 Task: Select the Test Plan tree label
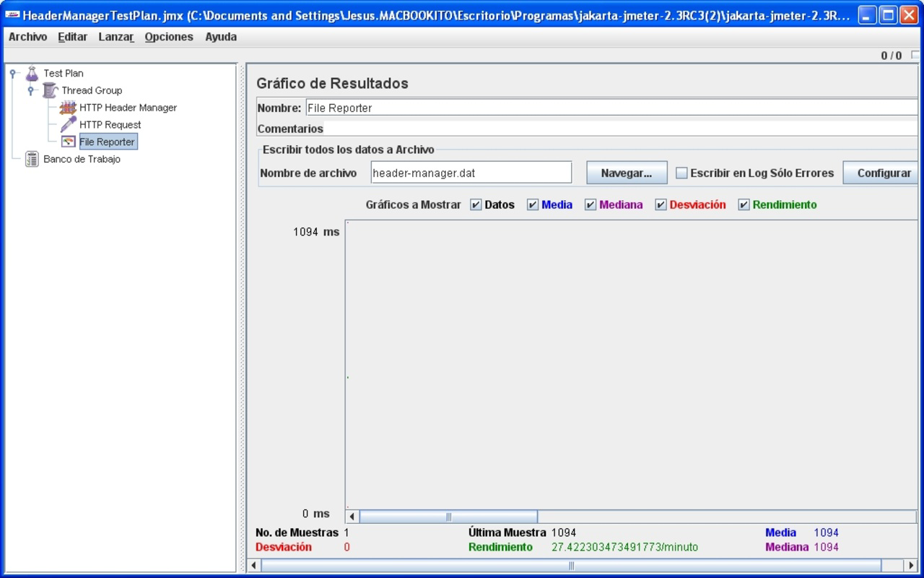coord(64,73)
